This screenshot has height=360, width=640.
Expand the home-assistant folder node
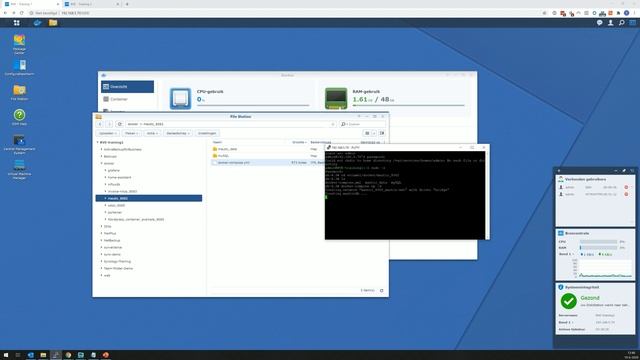pyautogui.click(x=105, y=177)
